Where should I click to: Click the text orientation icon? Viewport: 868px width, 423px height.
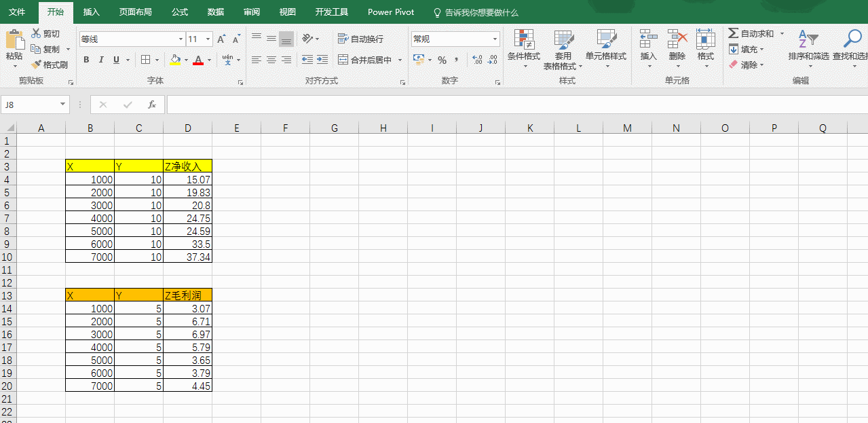(x=307, y=39)
